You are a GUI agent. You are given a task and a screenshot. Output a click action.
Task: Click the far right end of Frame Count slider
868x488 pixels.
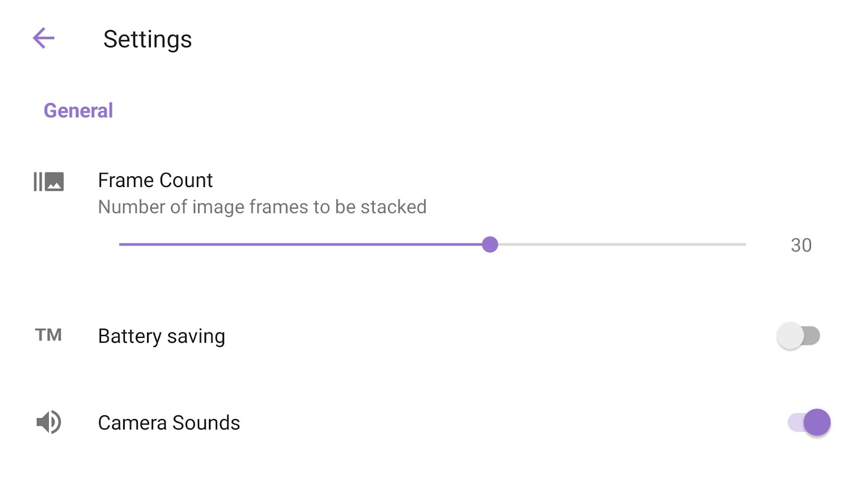click(x=745, y=245)
